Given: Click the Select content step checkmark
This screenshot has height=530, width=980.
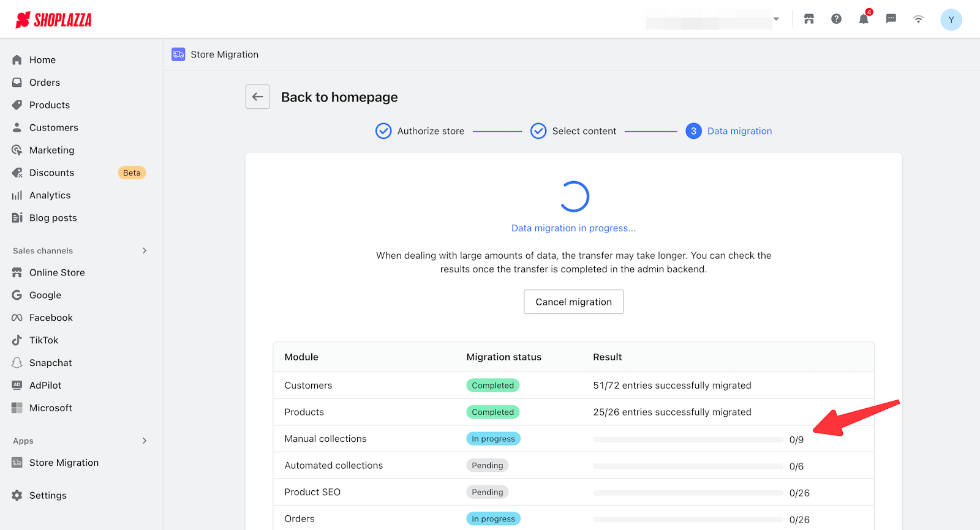Looking at the screenshot, I should point(538,131).
